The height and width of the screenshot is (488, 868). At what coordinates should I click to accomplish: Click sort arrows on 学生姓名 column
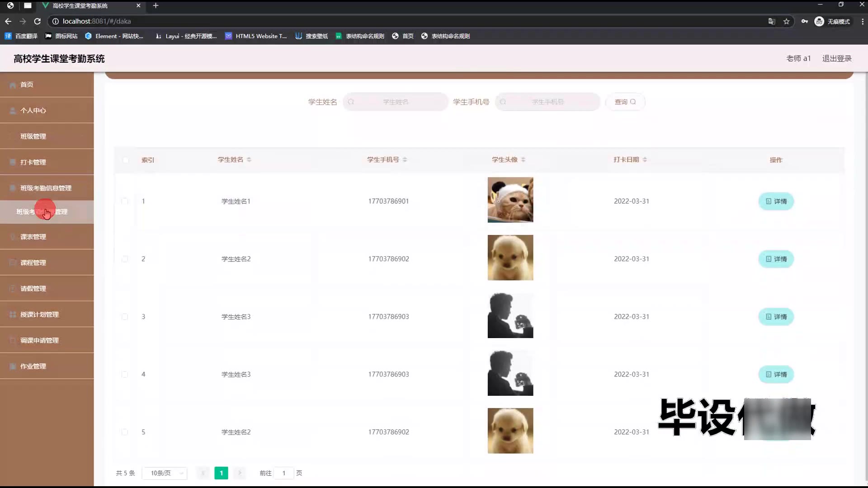(x=249, y=160)
